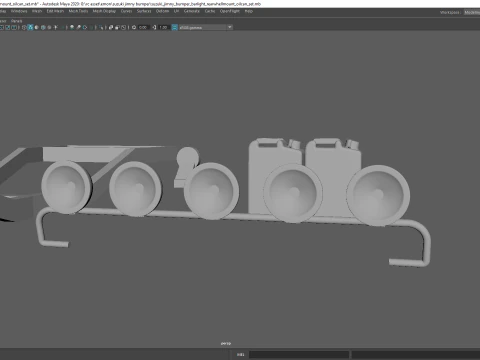Open the Workspace dropdown showing Modeling
This screenshot has width=480, height=360.
pyautogui.click(x=472, y=12)
